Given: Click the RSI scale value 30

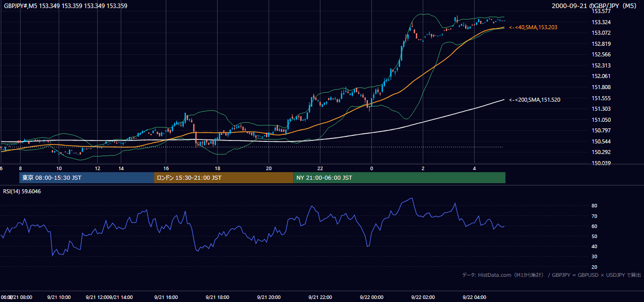Looking at the screenshot, I should coord(595,256).
